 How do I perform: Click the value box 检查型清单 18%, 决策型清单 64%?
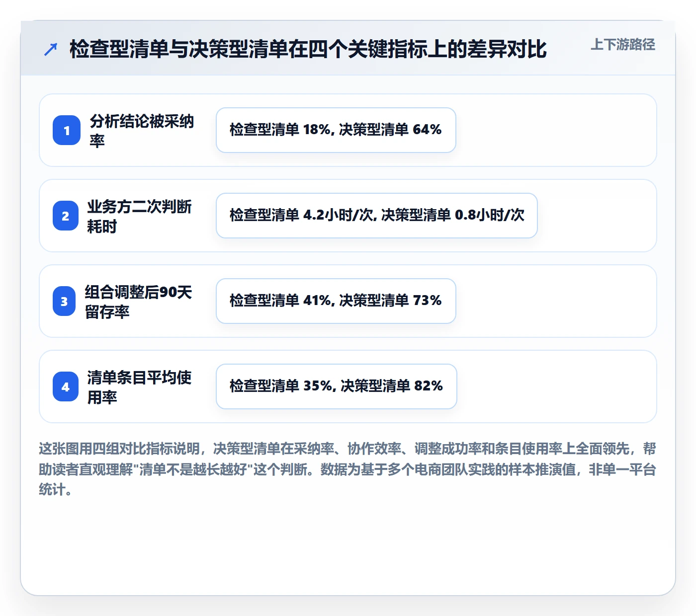(336, 130)
